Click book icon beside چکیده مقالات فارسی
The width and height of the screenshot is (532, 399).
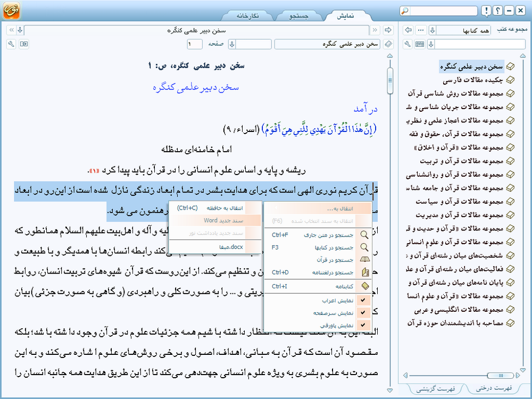[x=510, y=80]
